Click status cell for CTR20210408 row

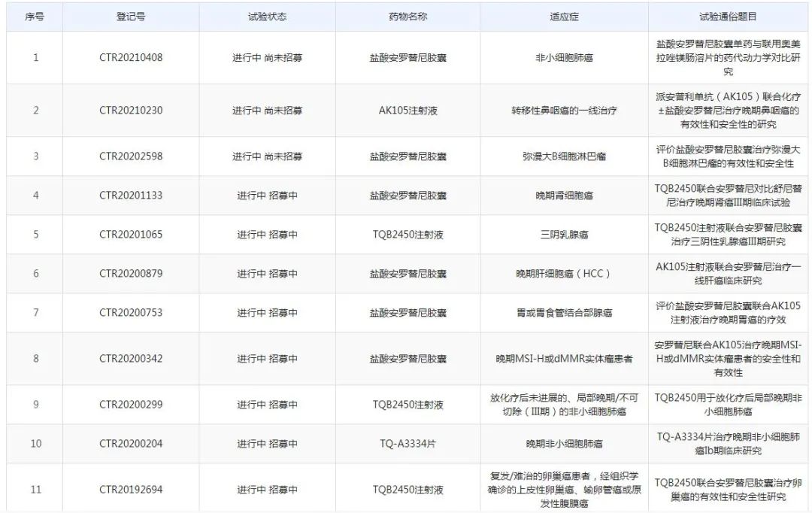pos(267,57)
